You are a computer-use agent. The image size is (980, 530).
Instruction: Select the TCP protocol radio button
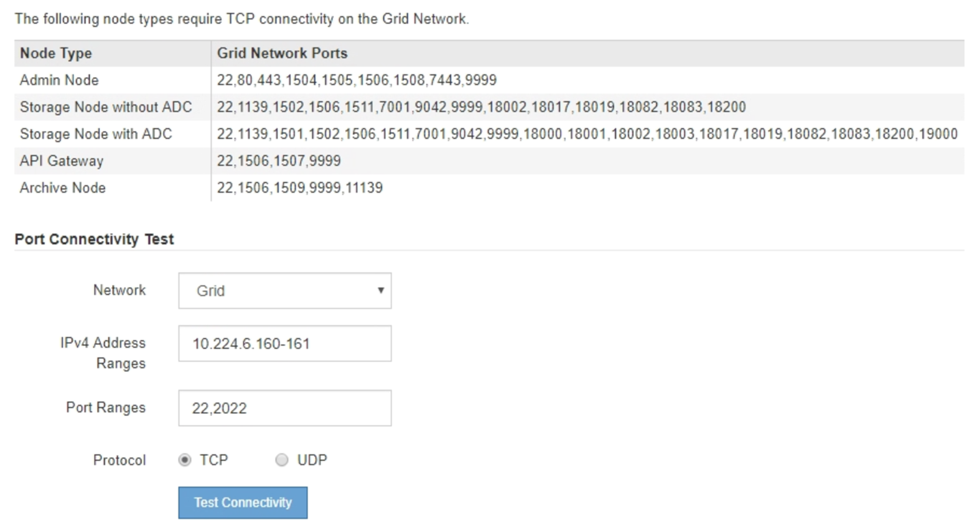pyautogui.click(x=185, y=460)
